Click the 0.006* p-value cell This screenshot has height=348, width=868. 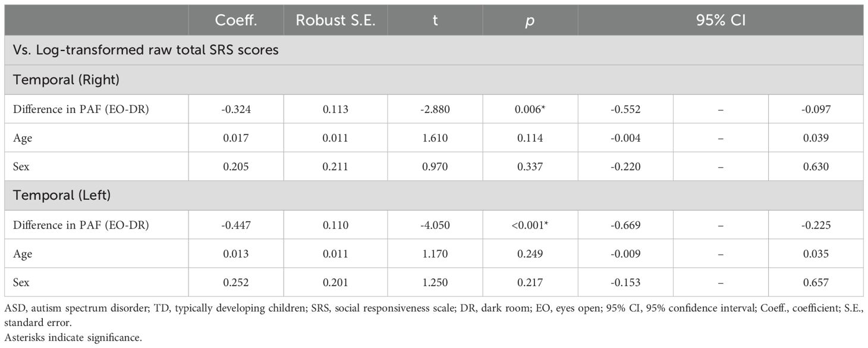[530, 109]
